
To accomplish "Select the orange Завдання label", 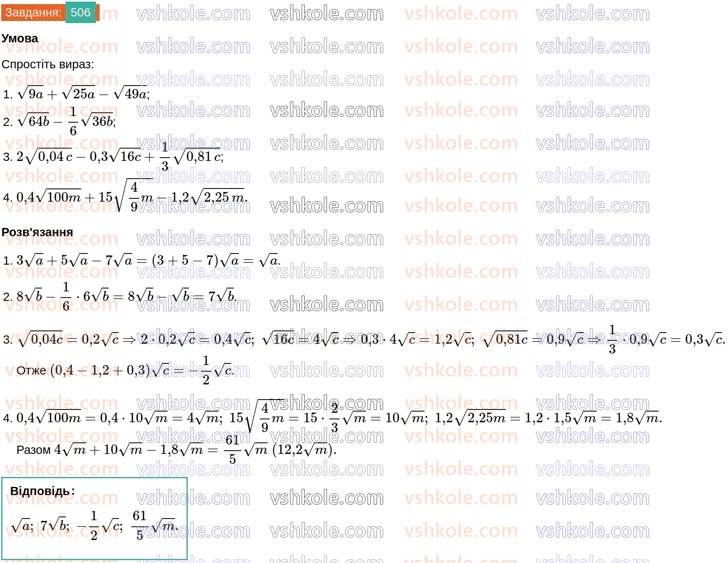I will [31, 12].
